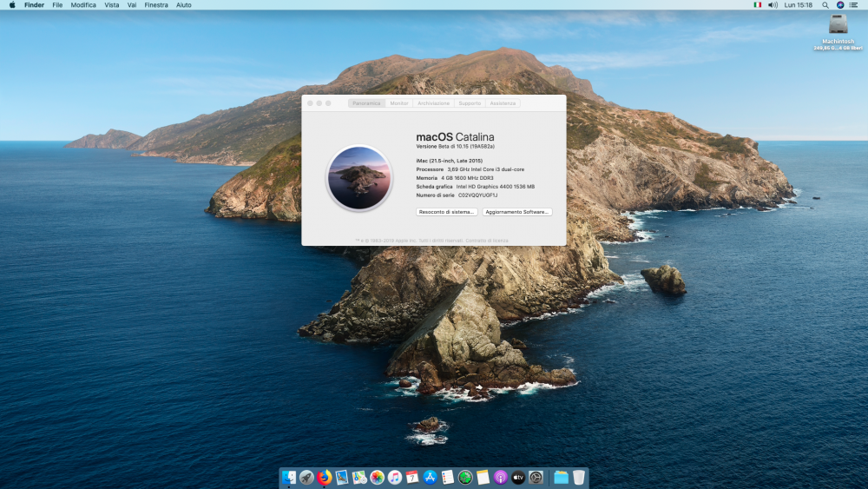868x489 pixels.
Task: Open System Preferences from the Dock
Action: [x=536, y=477]
